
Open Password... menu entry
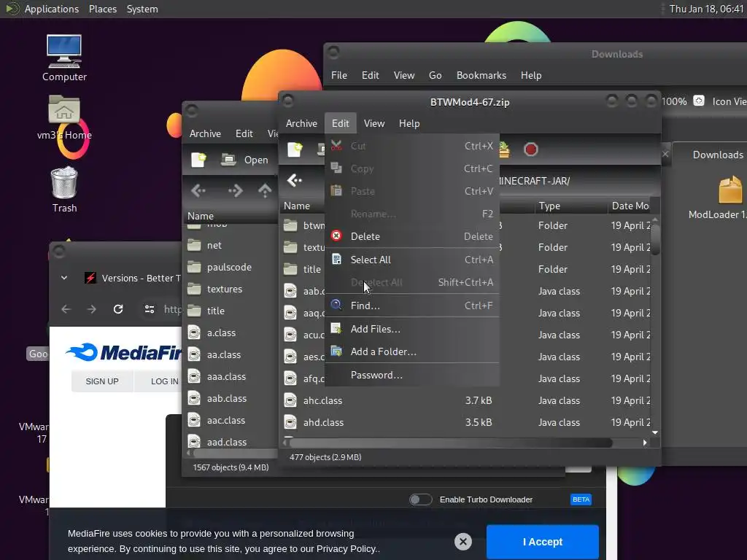tap(412, 376)
